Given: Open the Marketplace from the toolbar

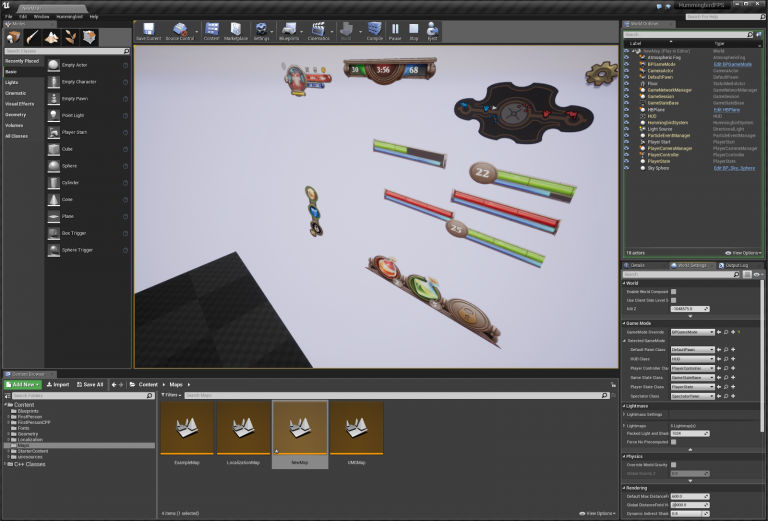Looking at the screenshot, I should 236,31.
